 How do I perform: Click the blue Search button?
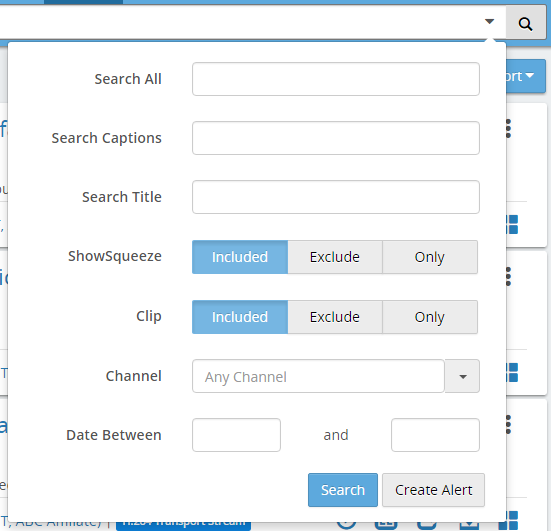(x=343, y=490)
